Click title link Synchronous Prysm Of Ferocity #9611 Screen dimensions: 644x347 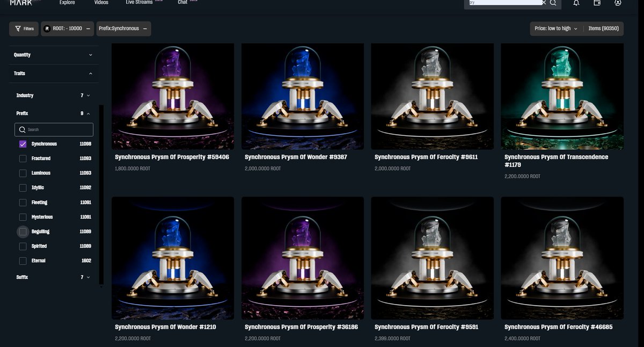(x=426, y=157)
